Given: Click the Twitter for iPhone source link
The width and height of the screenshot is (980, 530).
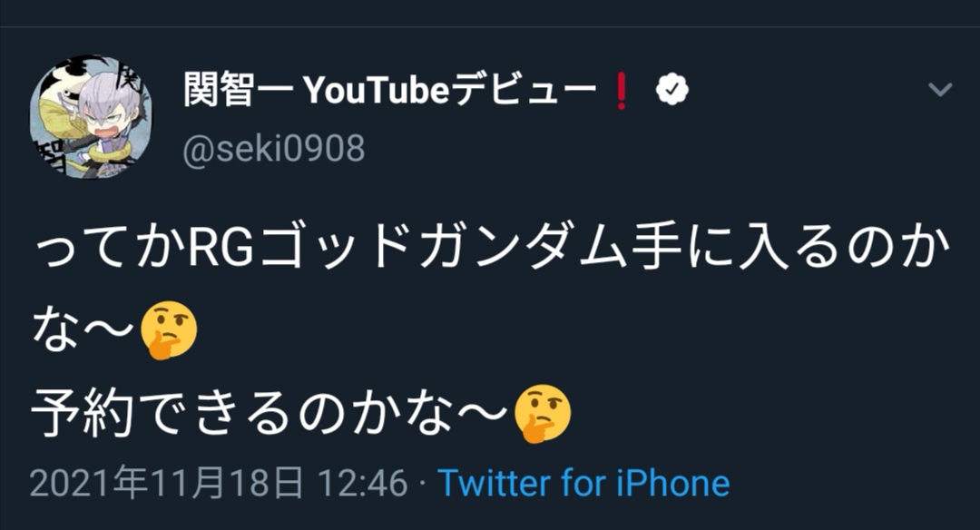Looking at the screenshot, I should pyautogui.click(x=583, y=483).
